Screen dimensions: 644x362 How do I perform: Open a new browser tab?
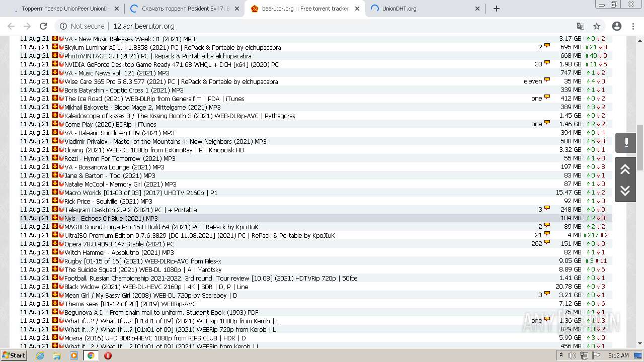pyautogui.click(x=497, y=9)
